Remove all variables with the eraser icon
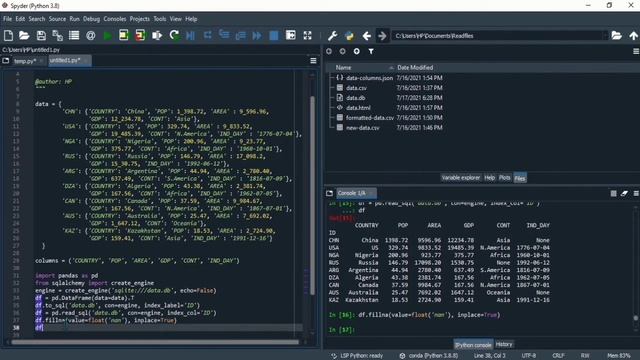 tap(624, 193)
